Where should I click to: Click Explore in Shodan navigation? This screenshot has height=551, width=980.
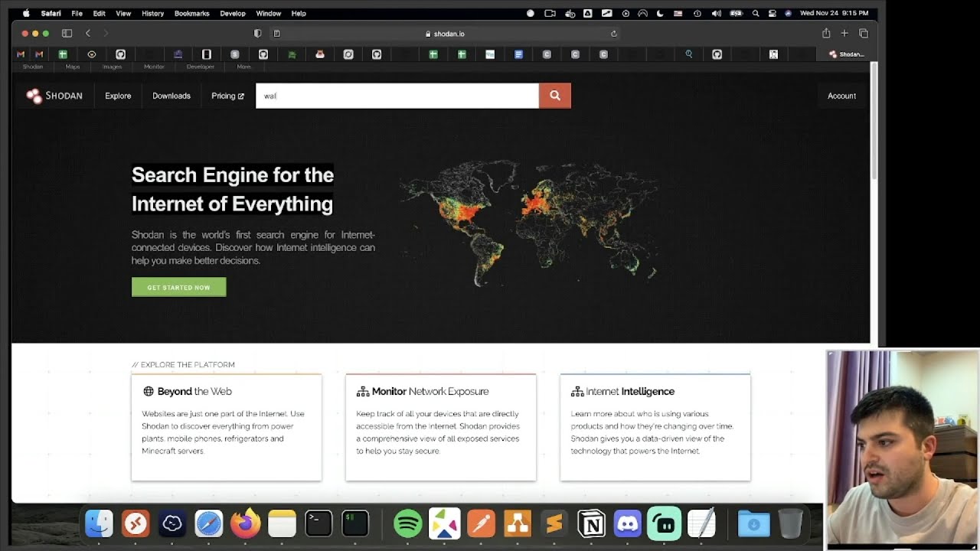(x=118, y=96)
